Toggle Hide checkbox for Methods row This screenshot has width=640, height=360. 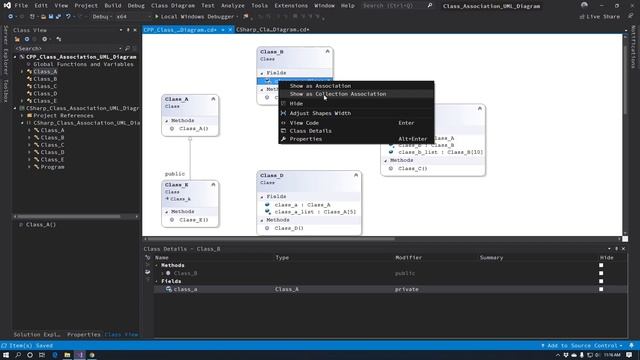pos(601,265)
